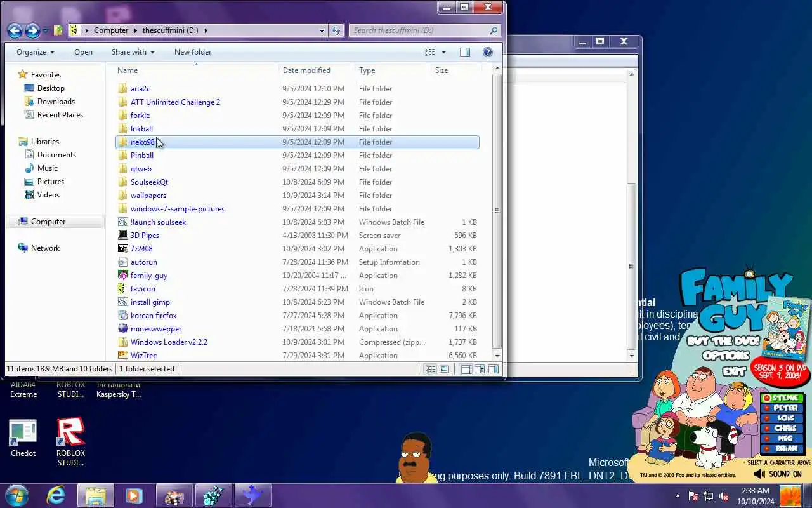Select the 3D Pipes screen saver icon
Screen dimensions: 812x508
(x=123, y=236)
